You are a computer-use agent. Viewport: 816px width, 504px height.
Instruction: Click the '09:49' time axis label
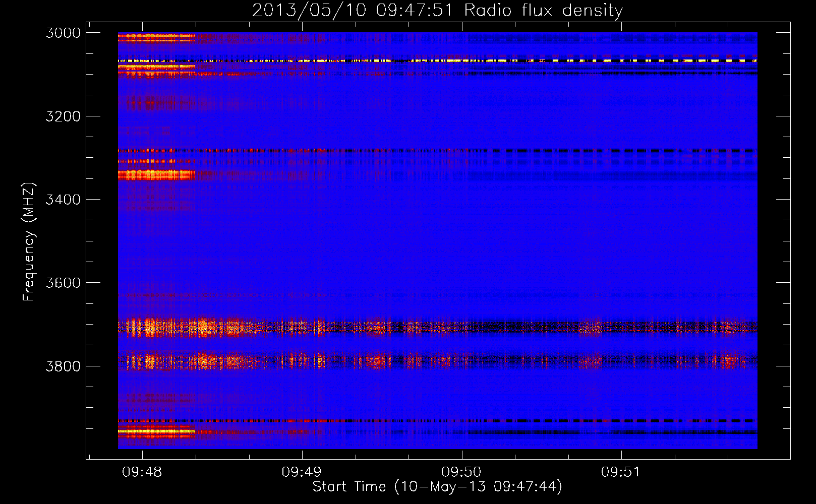302,472
